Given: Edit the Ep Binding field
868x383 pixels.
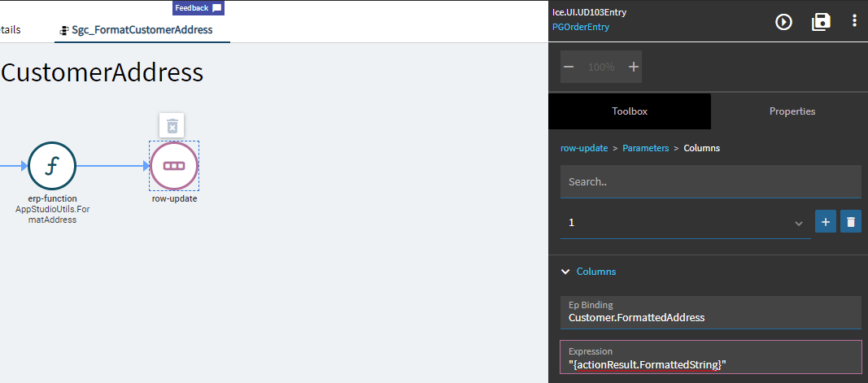Looking at the screenshot, I should tap(711, 313).
